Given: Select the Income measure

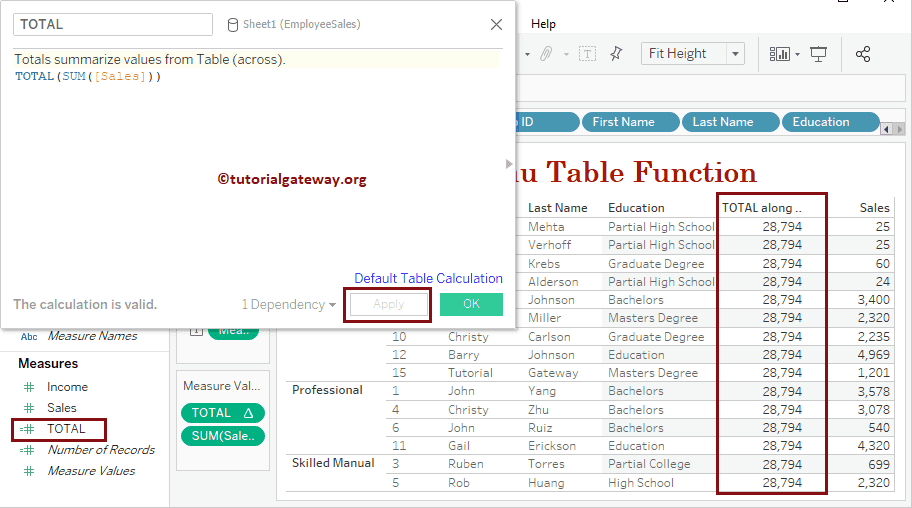Looking at the screenshot, I should 67,387.
